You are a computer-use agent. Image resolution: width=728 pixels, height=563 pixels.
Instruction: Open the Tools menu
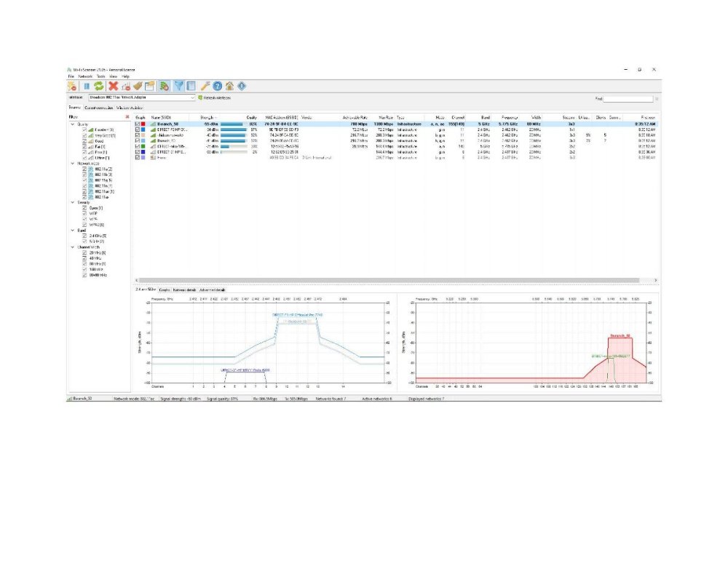[101, 76]
